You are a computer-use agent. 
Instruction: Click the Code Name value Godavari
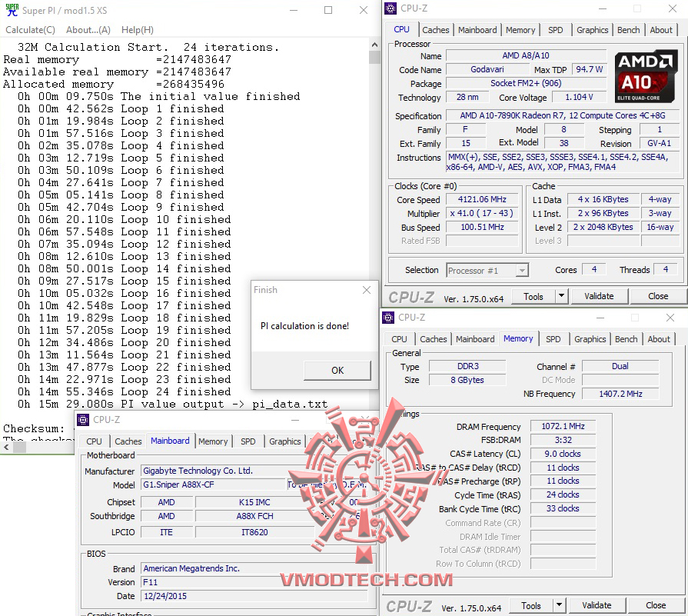pos(487,69)
